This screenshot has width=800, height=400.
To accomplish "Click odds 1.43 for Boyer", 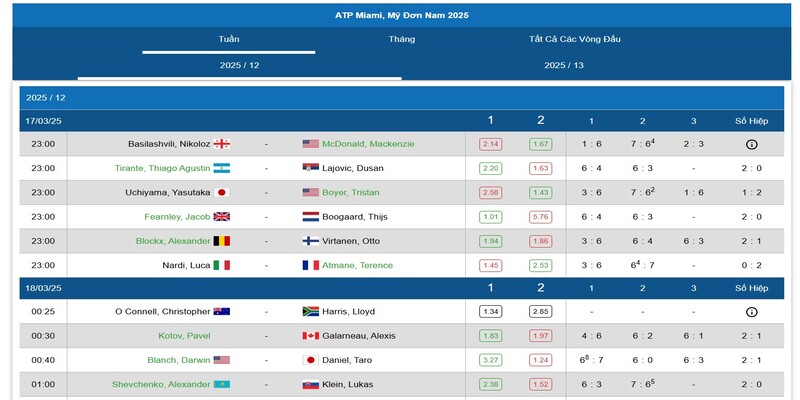I will [x=540, y=192].
